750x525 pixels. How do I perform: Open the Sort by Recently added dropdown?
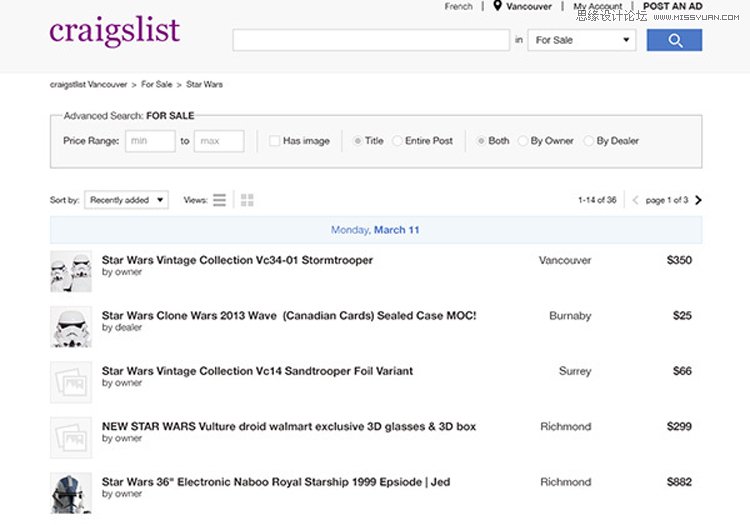click(126, 200)
